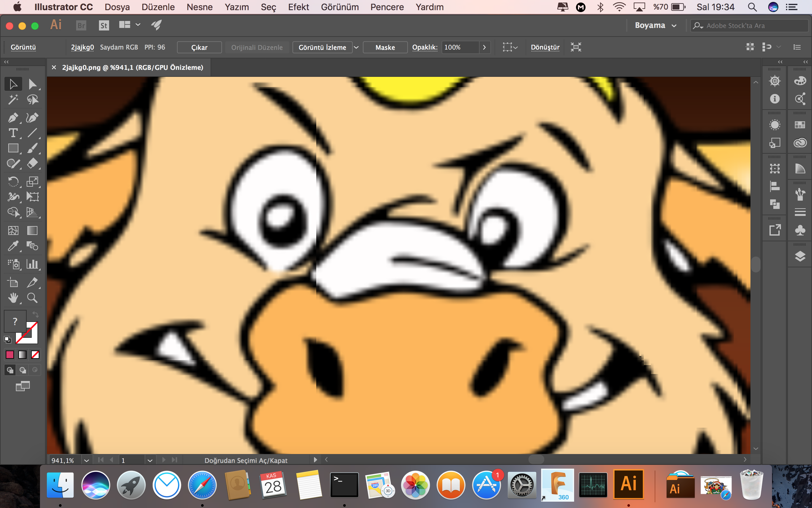Click the Opaklık 100% field
The height and width of the screenshot is (508, 812).
point(460,47)
